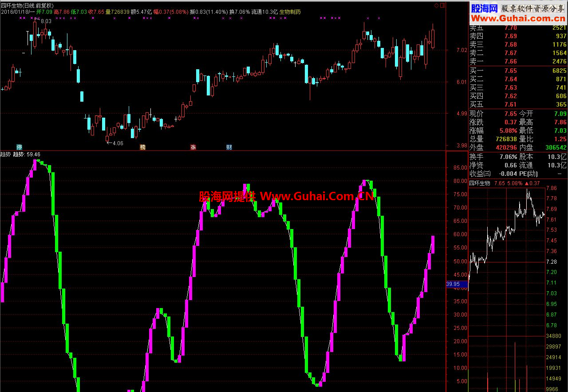Viewport: 568px width, 392px height.
Task: Select the 买一 buy order row label
Action: click(x=477, y=71)
